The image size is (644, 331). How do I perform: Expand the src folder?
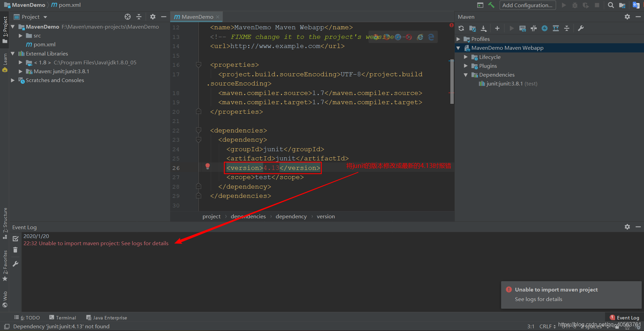tap(20, 35)
